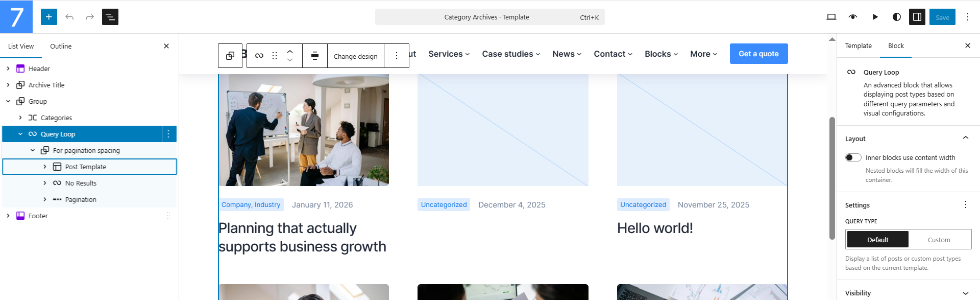The image size is (980, 300).
Task: Expand the Header tree item
Action: coord(8,68)
